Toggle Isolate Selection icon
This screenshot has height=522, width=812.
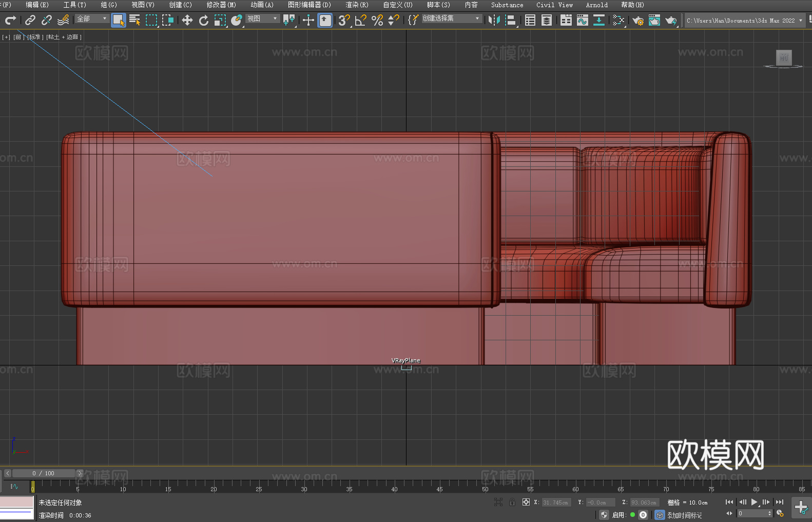(498, 502)
